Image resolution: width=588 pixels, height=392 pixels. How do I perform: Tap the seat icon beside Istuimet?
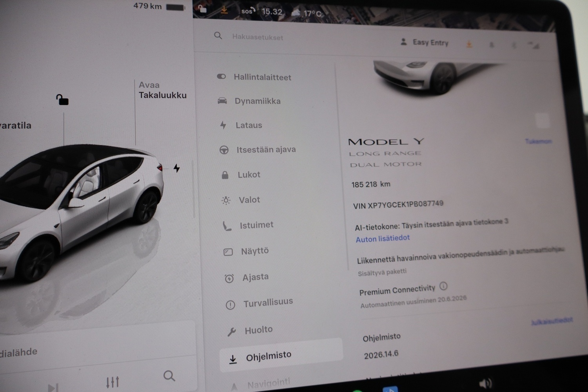tap(227, 226)
